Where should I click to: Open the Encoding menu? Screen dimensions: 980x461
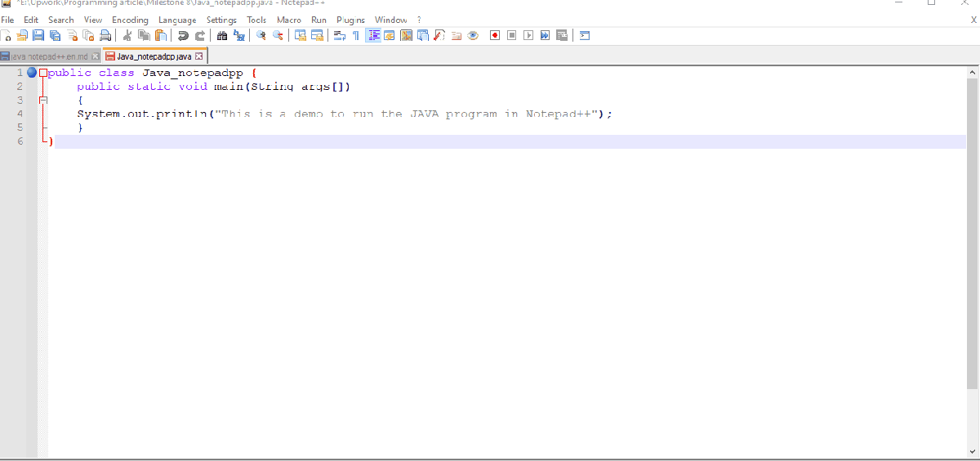pos(130,20)
